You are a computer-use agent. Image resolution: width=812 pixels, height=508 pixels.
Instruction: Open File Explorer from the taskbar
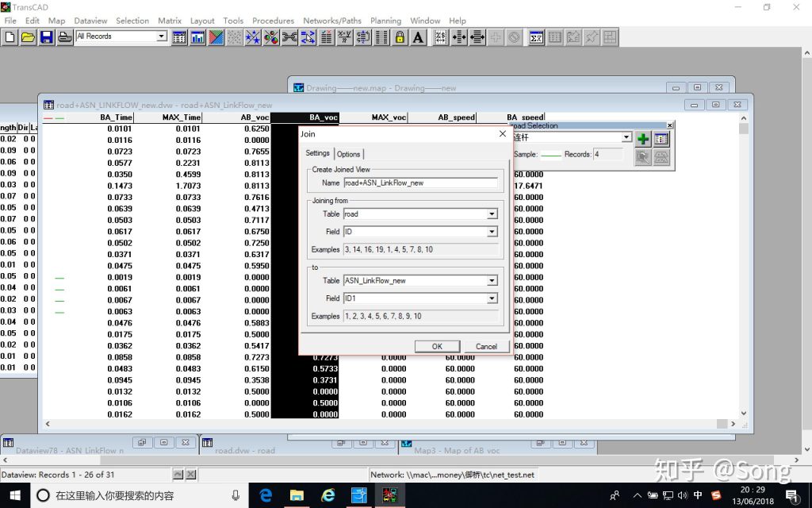click(297, 495)
